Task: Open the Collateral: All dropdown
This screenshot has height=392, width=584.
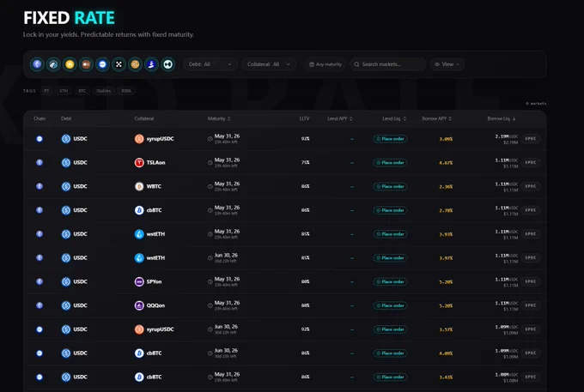Action: tap(269, 64)
